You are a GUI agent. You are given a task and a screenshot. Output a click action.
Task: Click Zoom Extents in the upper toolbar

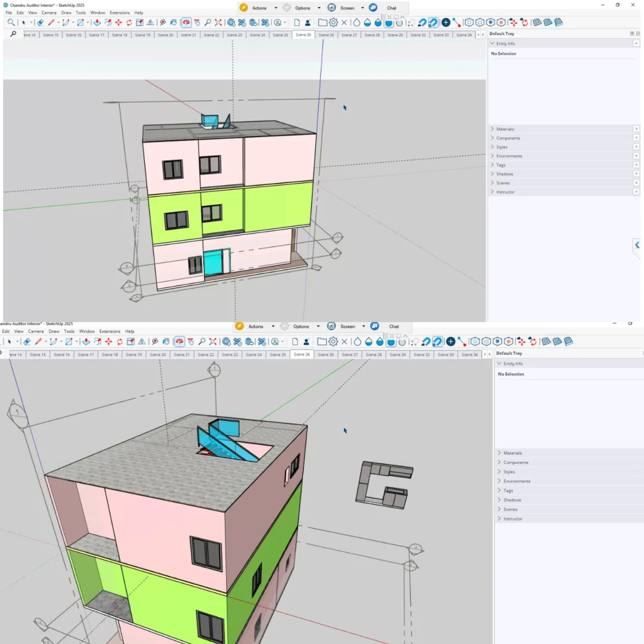pyautogui.click(x=218, y=23)
